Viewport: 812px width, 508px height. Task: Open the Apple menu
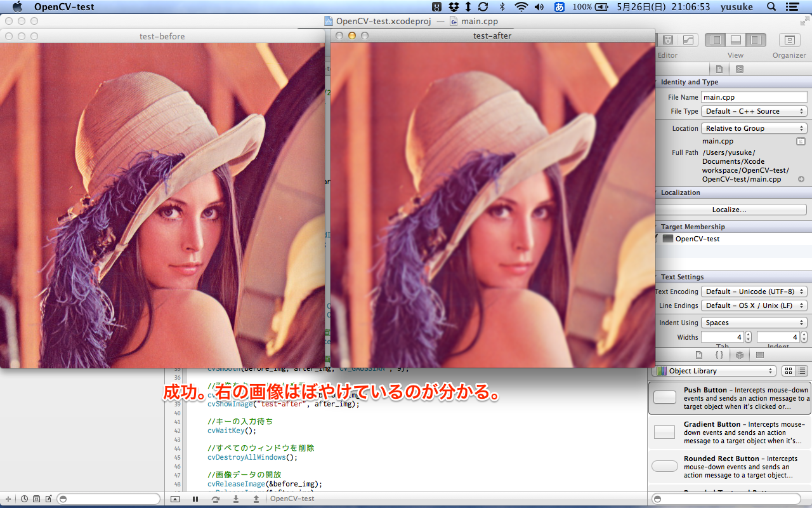click(17, 7)
